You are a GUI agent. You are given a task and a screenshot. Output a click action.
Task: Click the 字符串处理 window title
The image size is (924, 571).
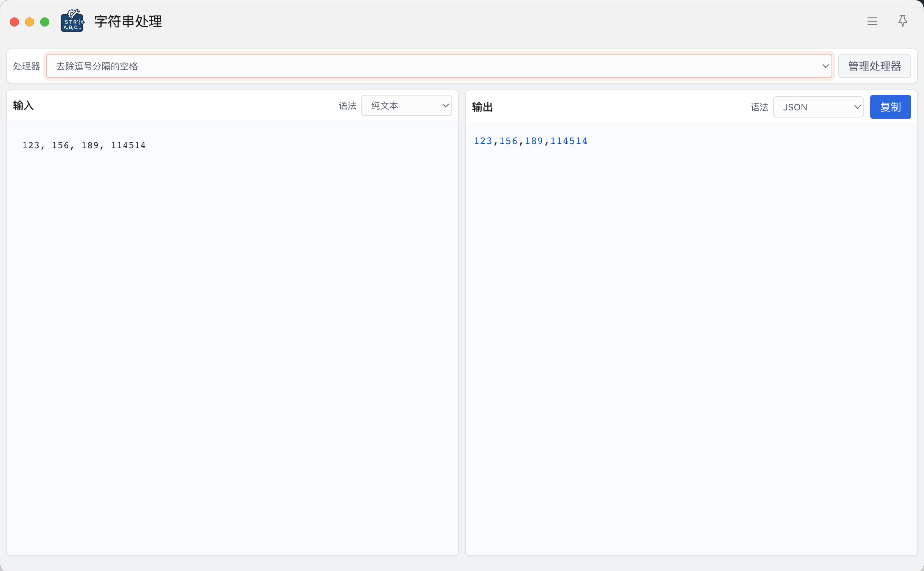(x=128, y=21)
